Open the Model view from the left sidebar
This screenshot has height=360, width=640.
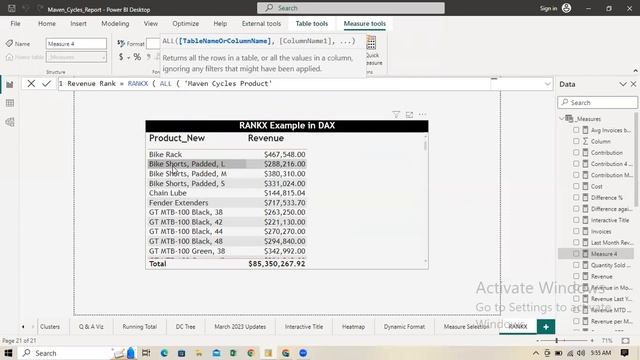click(10, 122)
